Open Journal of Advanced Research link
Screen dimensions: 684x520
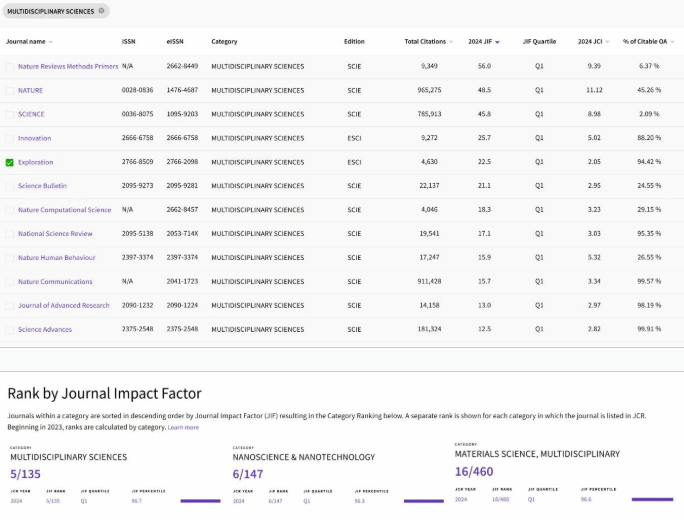64,305
